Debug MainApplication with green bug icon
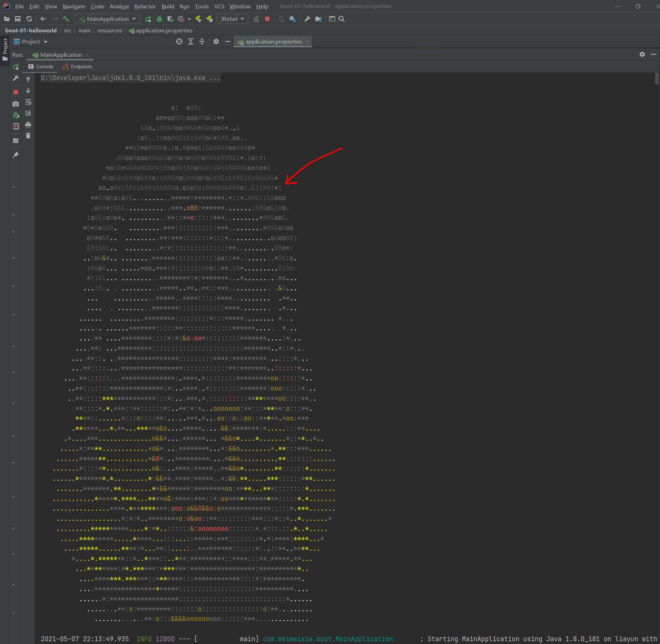 pos(159,19)
